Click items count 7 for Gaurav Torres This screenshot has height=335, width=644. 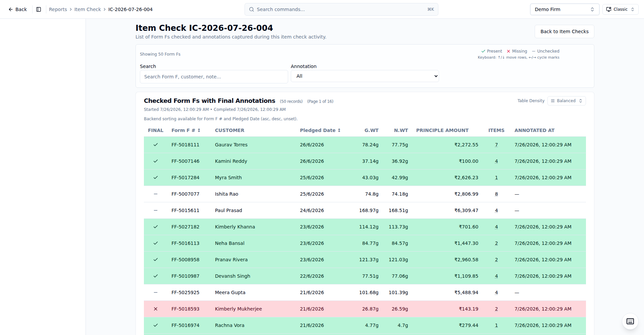point(496,145)
